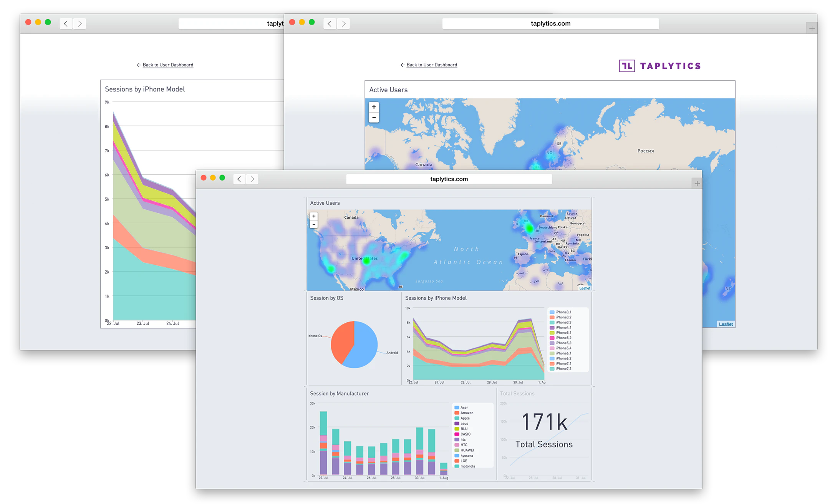
Task: Toggle motorola series in manufacturer legend
Action: click(467, 466)
